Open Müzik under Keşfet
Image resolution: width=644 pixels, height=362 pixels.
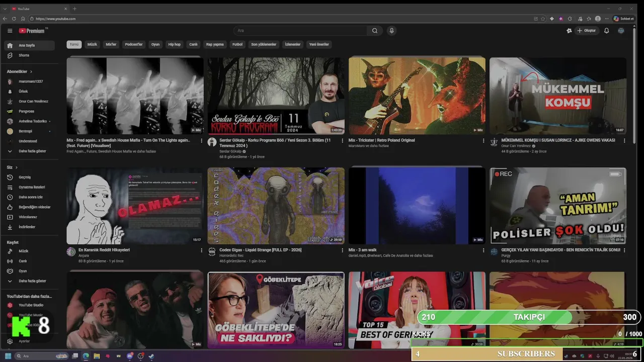click(28, 251)
